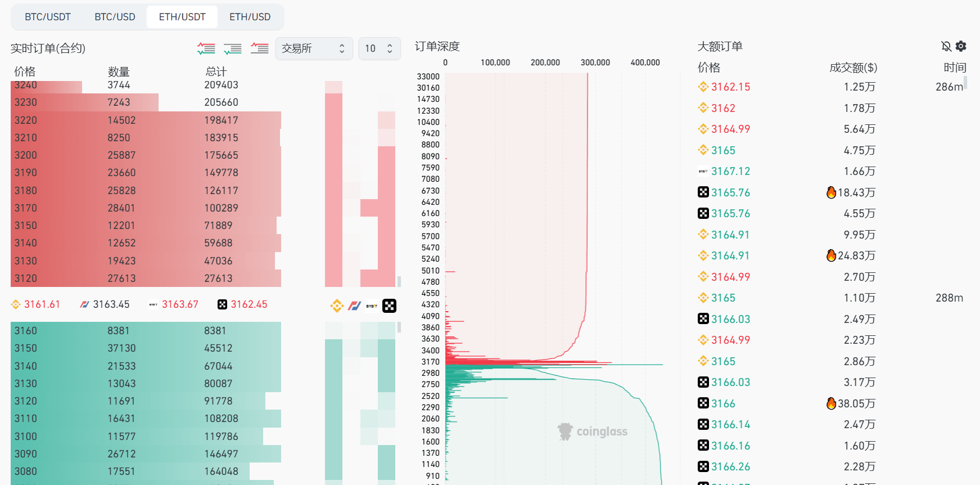The width and height of the screenshot is (980, 485).
Task: Click the 时间 column header
Action: tap(955, 68)
